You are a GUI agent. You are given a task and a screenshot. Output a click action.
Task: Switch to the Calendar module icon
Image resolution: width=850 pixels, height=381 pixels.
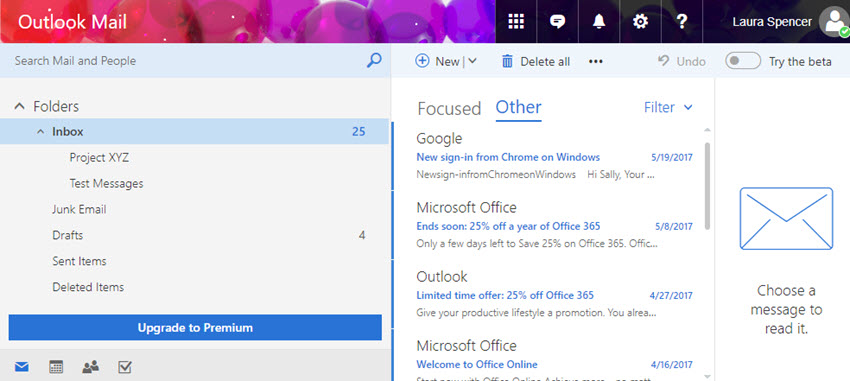pyautogui.click(x=56, y=367)
